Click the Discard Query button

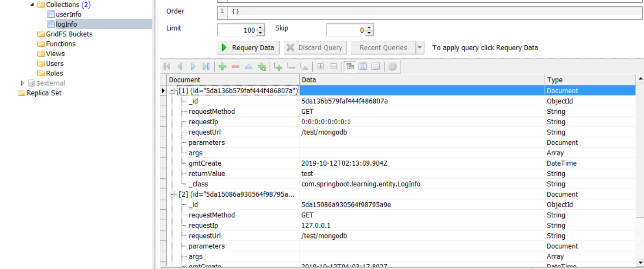pyautogui.click(x=315, y=48)
